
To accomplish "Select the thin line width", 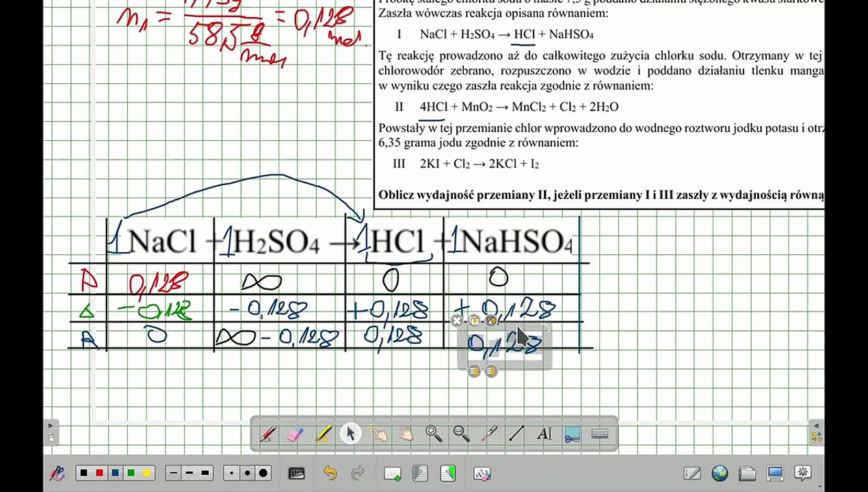I will click(x=174, y=473).
